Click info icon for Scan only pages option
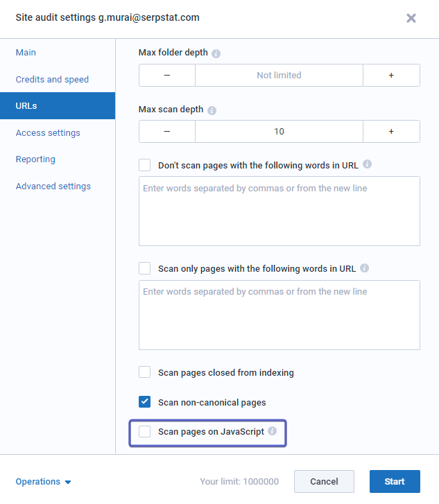Screen dimensions: 439x504 click(365, 268)
